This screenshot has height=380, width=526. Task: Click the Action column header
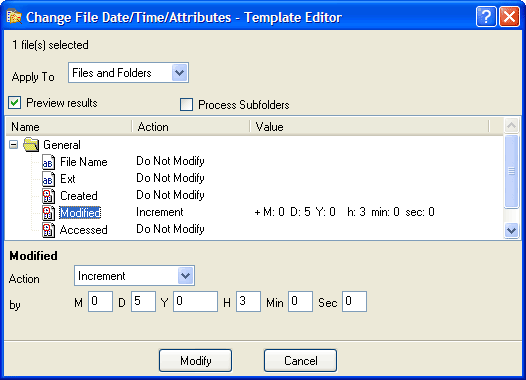[191, 127]
